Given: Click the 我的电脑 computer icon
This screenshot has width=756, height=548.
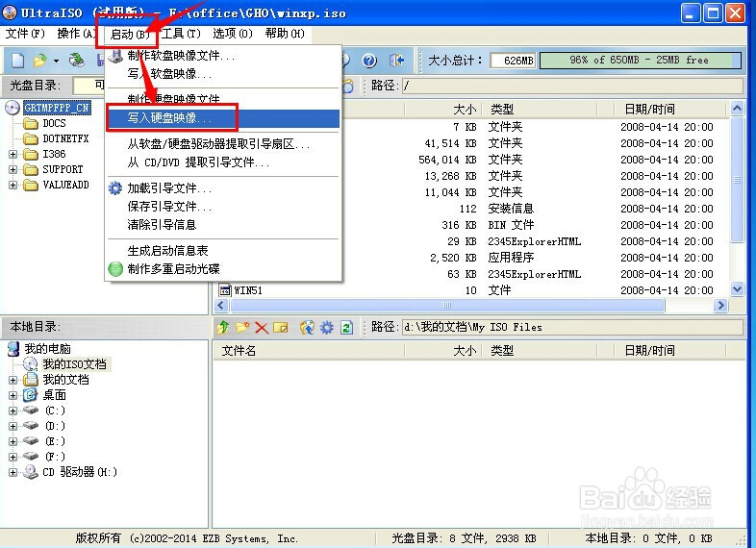Looking at the screenshot, I should [13, 348].
